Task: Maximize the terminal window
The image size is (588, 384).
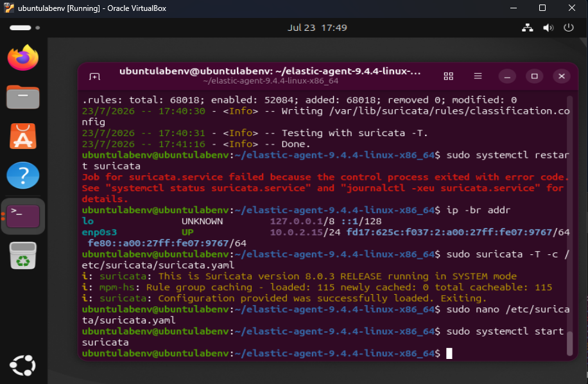Action: [534, 76]
